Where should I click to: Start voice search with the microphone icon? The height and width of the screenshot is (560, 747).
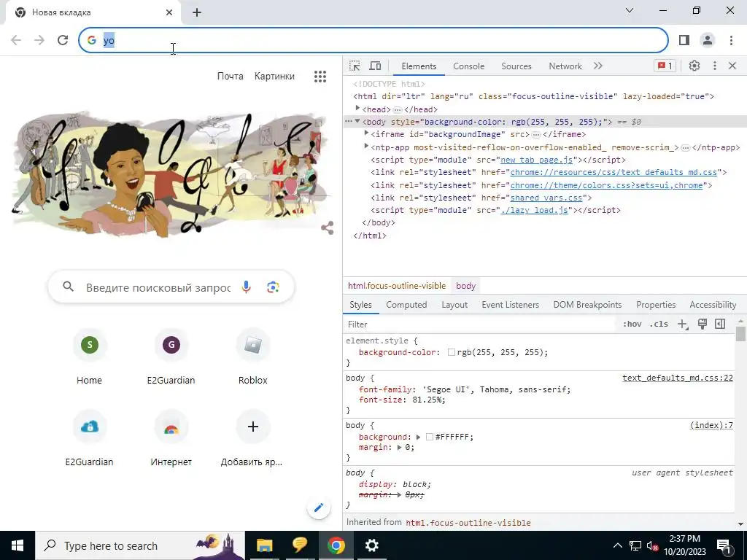(x=246, y=287)
